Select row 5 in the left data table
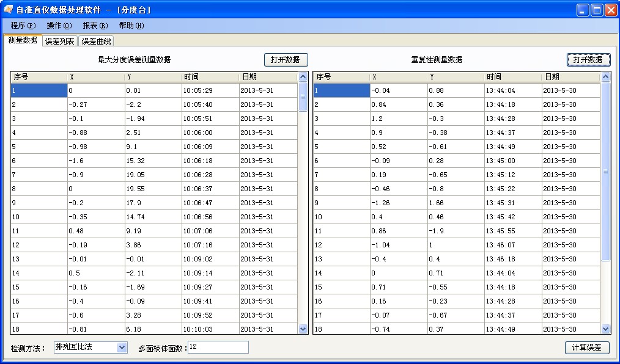The height and width of the screenshot is (364, 620). tap(92, 146)
